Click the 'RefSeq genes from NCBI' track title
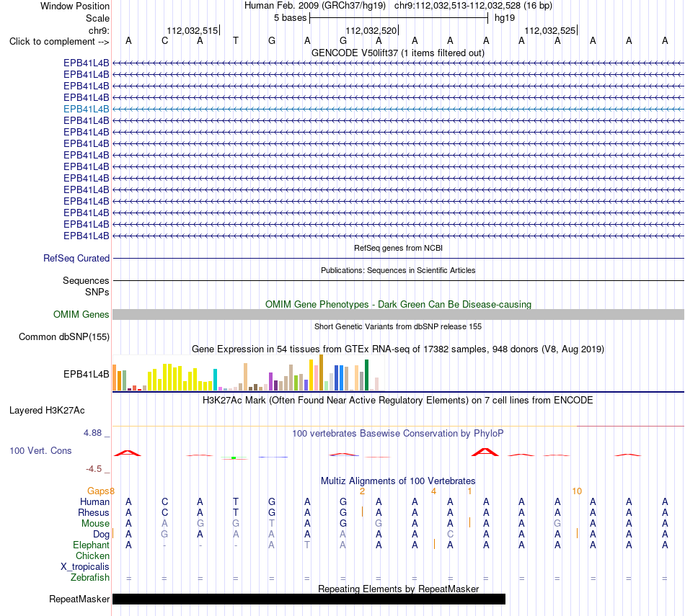The image size is (685, 616). point(398,248)
